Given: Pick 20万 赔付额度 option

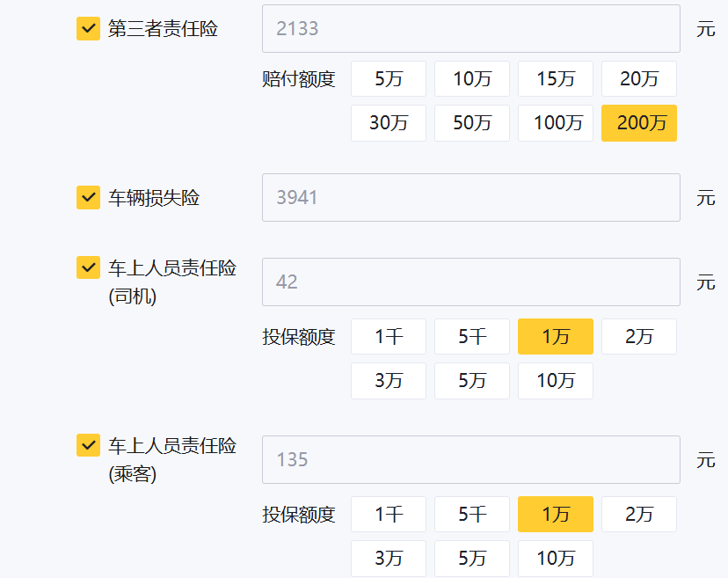Looking at the screenshot, I should (x=638, y=79).
